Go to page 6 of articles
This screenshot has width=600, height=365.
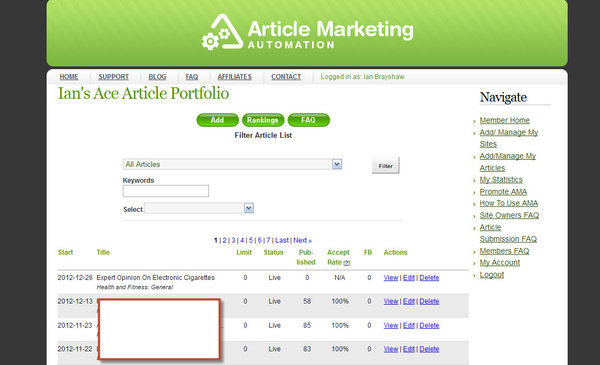pos(259,240)
